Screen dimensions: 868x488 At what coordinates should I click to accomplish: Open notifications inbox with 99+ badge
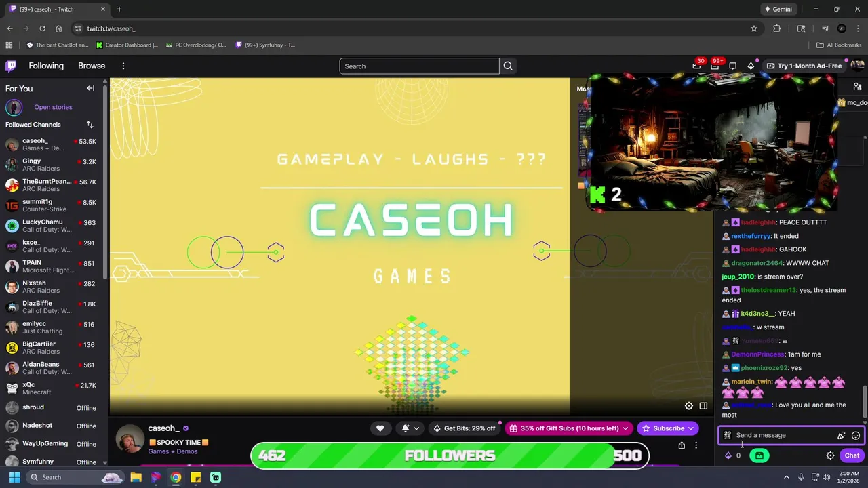point(715,66)
